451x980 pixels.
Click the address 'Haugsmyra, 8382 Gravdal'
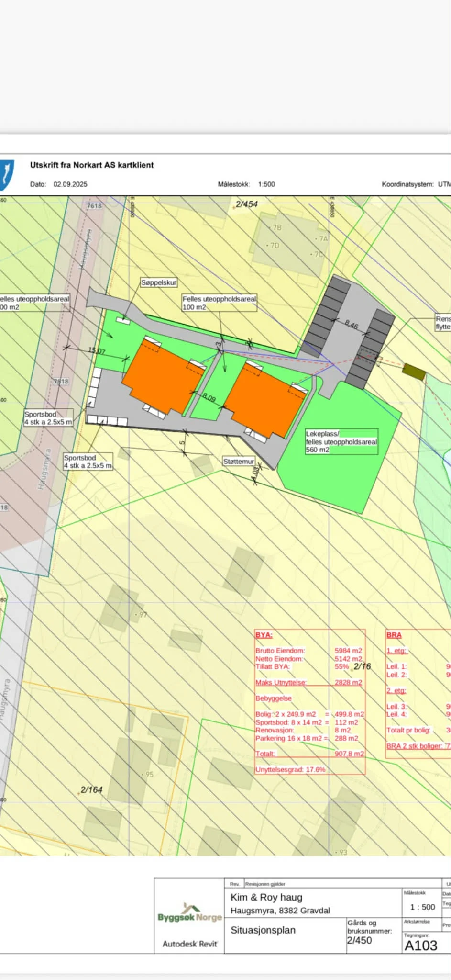tap(280, 911)
